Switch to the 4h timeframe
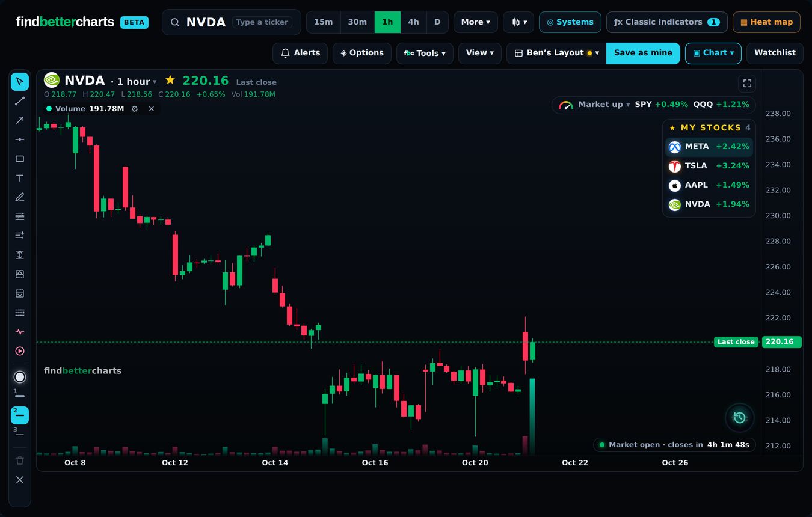 click(x=413, y=22)
